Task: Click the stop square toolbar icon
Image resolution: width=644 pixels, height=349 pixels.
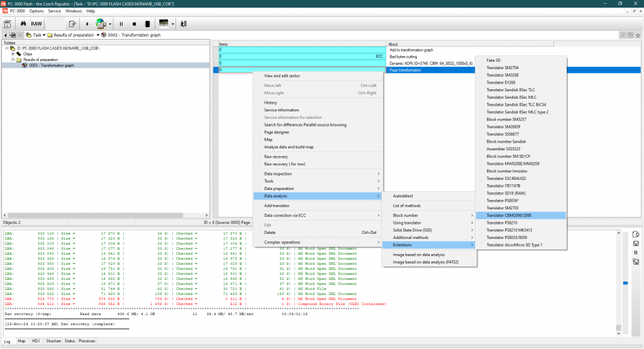Action: point(133,23)
